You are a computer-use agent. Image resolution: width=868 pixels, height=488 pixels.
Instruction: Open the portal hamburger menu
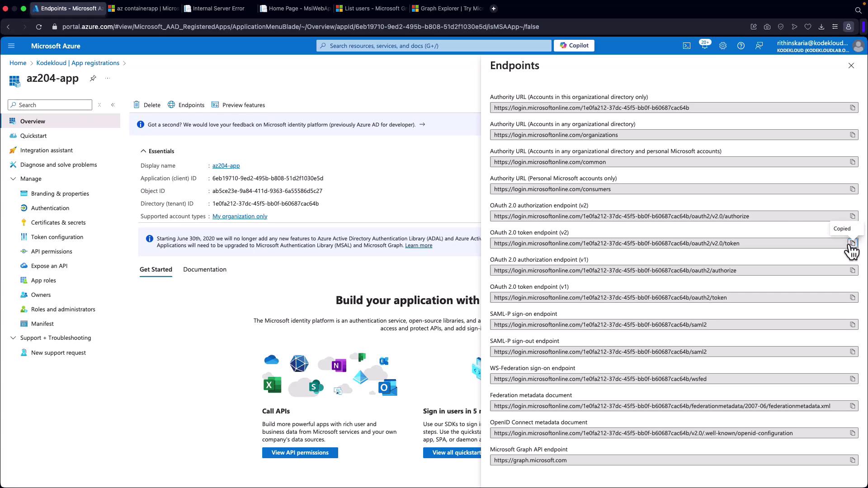click(x=11, y=46)
